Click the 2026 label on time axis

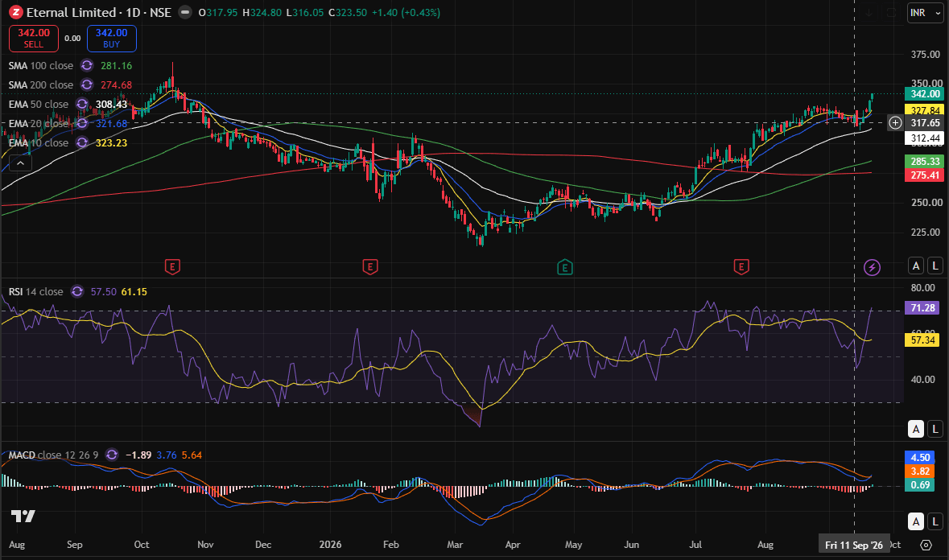coord(331,544)
